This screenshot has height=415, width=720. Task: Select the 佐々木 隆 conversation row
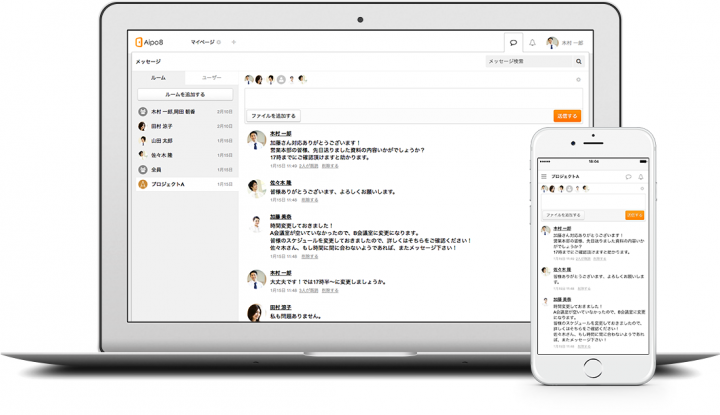coord(186,155)
